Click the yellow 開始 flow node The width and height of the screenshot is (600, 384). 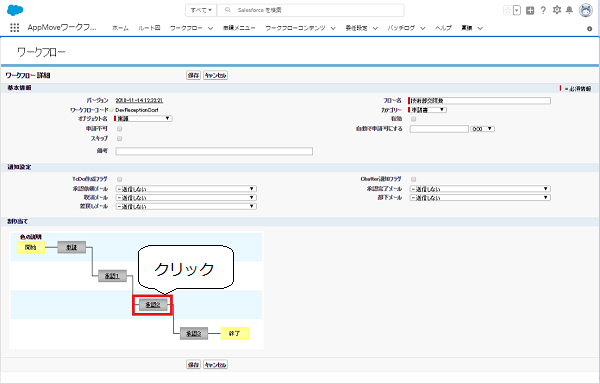click(31, 247)
